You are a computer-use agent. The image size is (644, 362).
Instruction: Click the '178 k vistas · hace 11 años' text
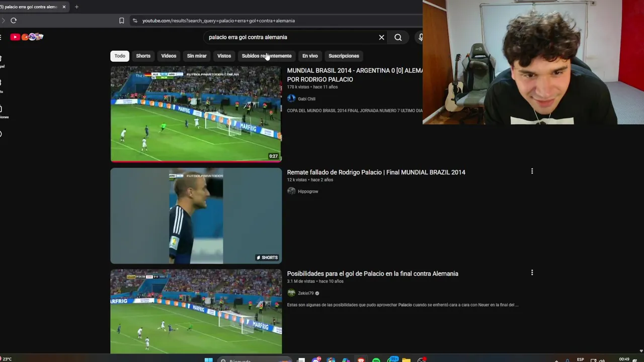click(x=312, y=87)
